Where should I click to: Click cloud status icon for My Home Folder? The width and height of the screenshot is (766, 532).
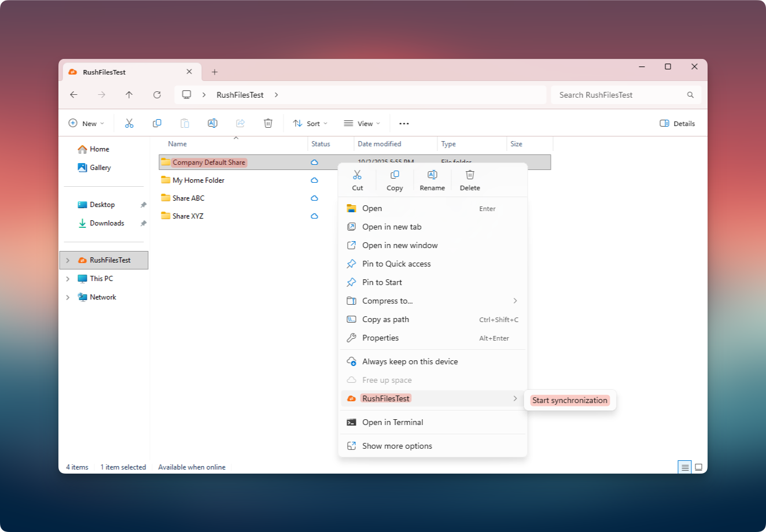click(314, 180)
